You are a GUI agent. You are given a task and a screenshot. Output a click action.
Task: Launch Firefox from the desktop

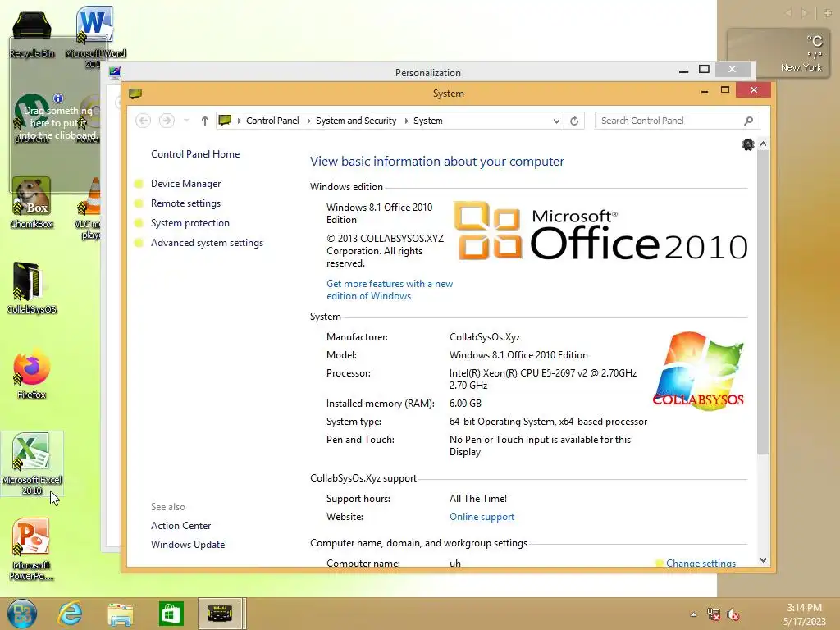(32, 374)
